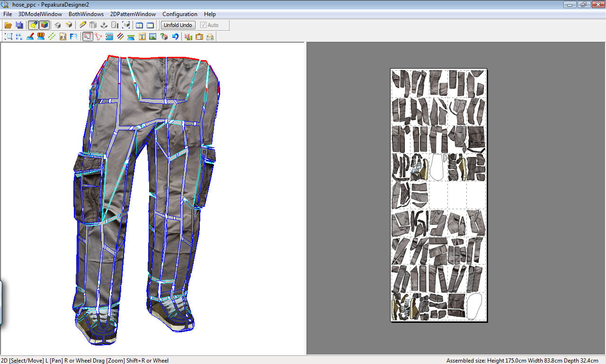Click the 2D Select/Move status bar hint

coord(85,360)
